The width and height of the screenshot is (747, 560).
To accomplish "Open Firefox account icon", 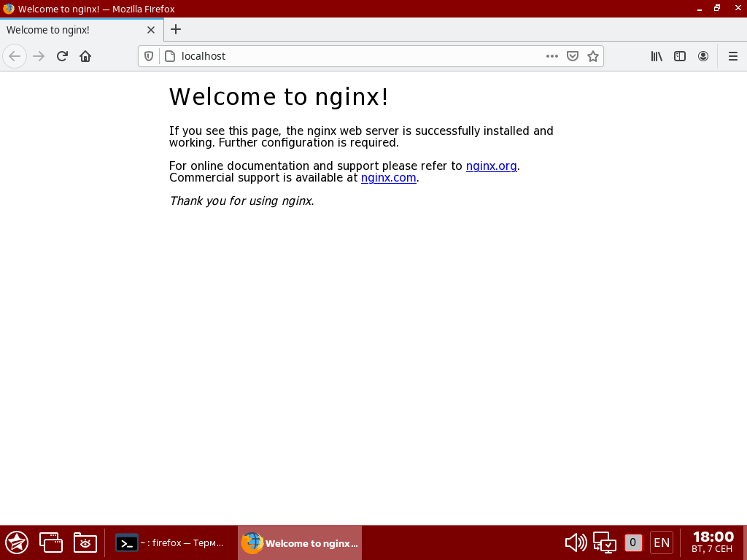I will point(703,56).
